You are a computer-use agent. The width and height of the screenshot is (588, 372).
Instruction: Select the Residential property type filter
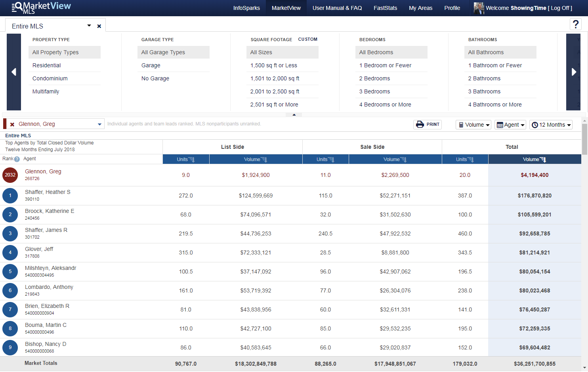tap(47, 65)
